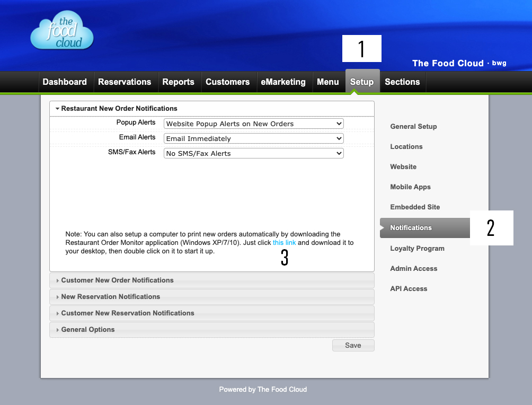The image size is (532, 405).
Task: Select Notifications in the sidebar
Action: (x=425, y=228)
